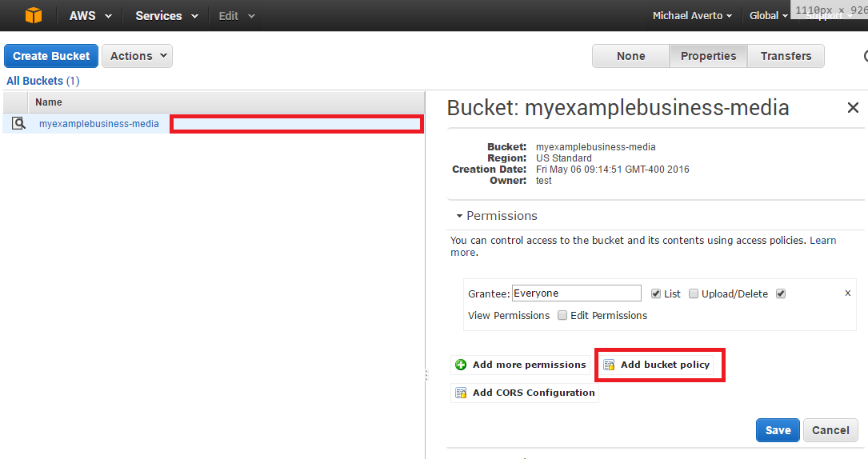Image resolution: width=868 pixels, height=459 pixels.
Task: Uncheck the checkbox after Upload/Delete
Action: point(781,293)
